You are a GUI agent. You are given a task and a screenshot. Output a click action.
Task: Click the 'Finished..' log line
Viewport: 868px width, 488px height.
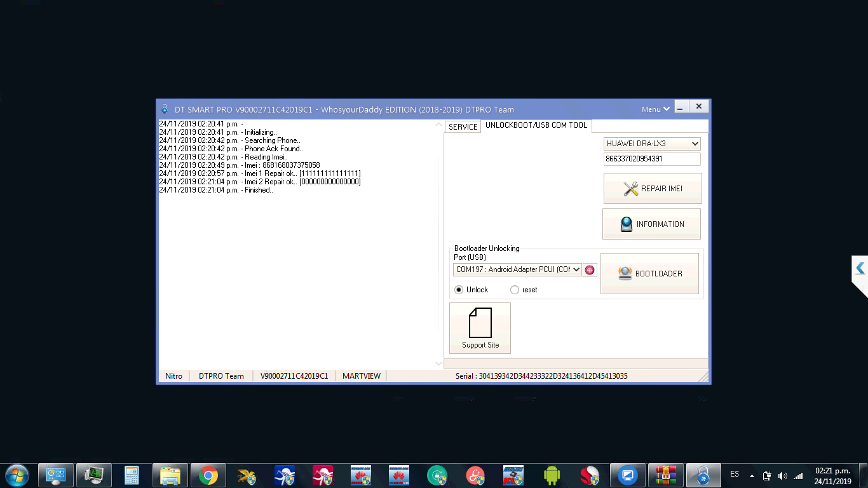pyautogui.click(x=216, y=190)
